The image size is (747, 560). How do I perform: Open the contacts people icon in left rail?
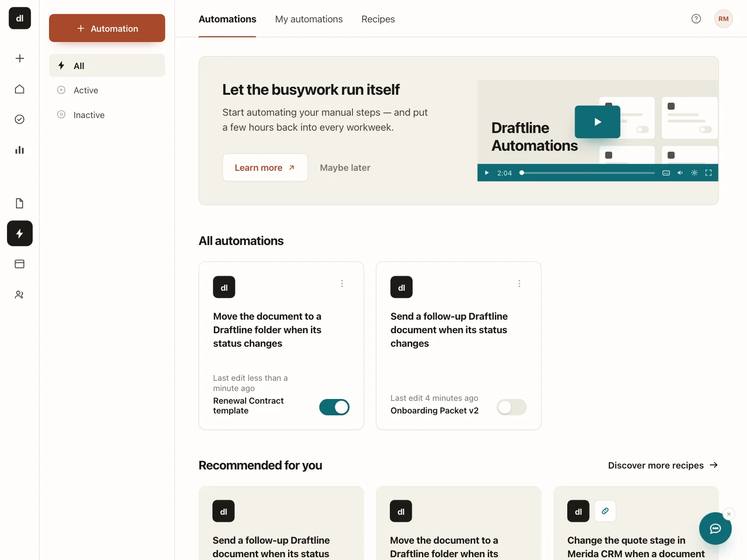pos(20,294)
